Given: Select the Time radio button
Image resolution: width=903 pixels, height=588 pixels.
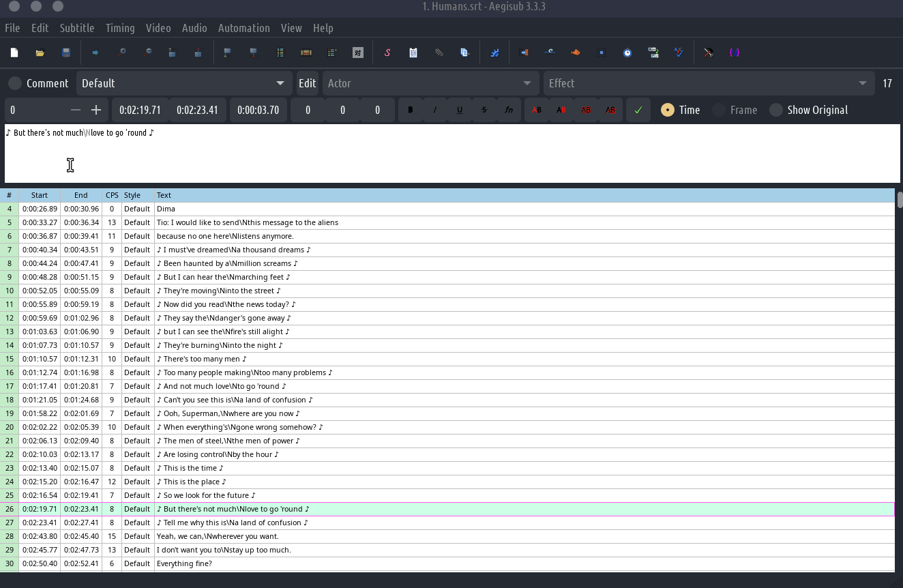Looking at the screenshot, I should [x=668, y=110].
